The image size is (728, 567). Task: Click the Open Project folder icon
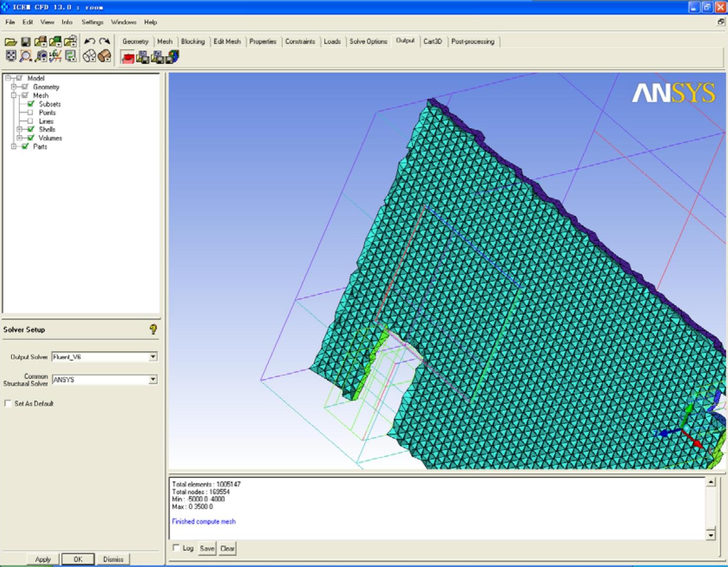[11, 42]
